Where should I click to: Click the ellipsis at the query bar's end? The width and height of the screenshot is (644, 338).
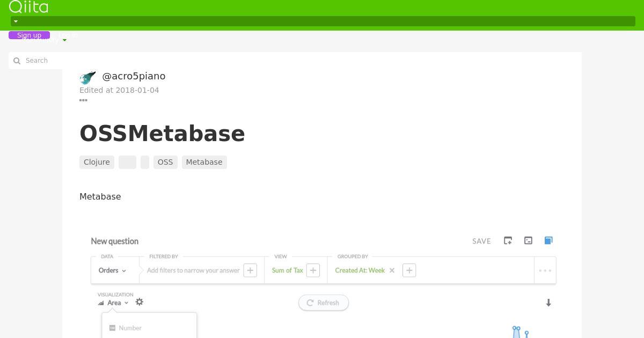point(545,270)
